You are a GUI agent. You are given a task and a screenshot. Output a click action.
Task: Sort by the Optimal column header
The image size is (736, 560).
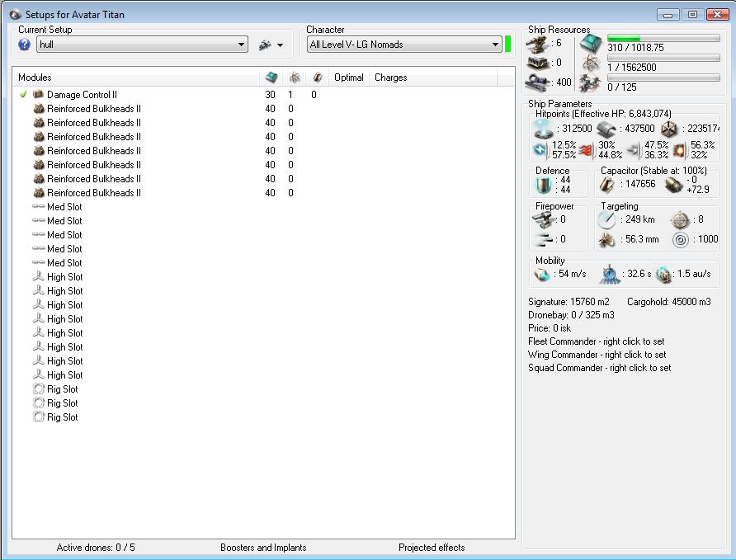pos(349,78)
